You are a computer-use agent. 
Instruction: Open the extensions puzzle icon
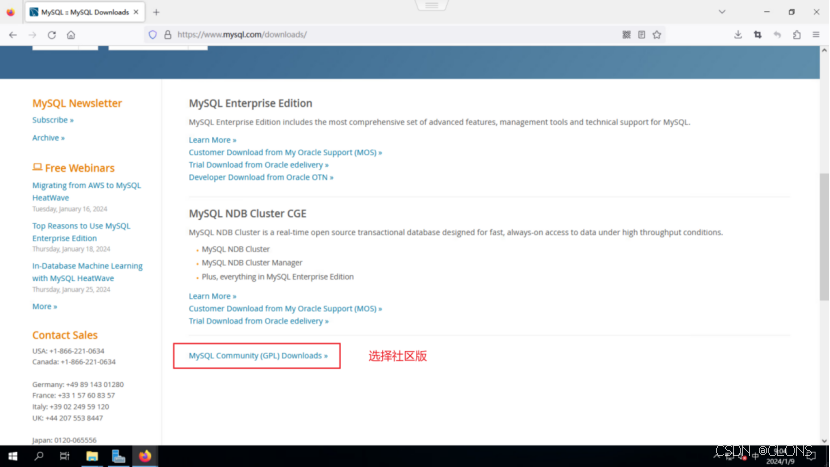797,35
